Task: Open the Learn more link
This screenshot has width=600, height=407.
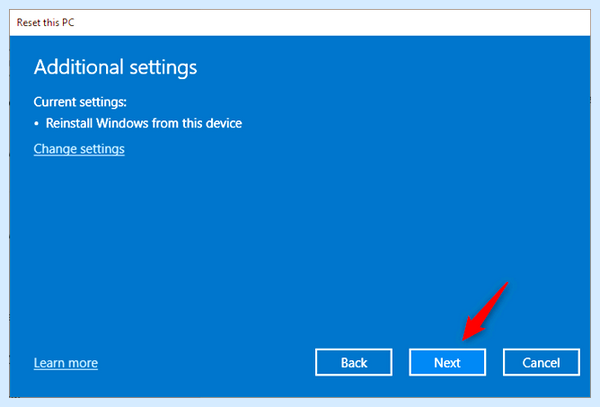Action: click(66, 363)
